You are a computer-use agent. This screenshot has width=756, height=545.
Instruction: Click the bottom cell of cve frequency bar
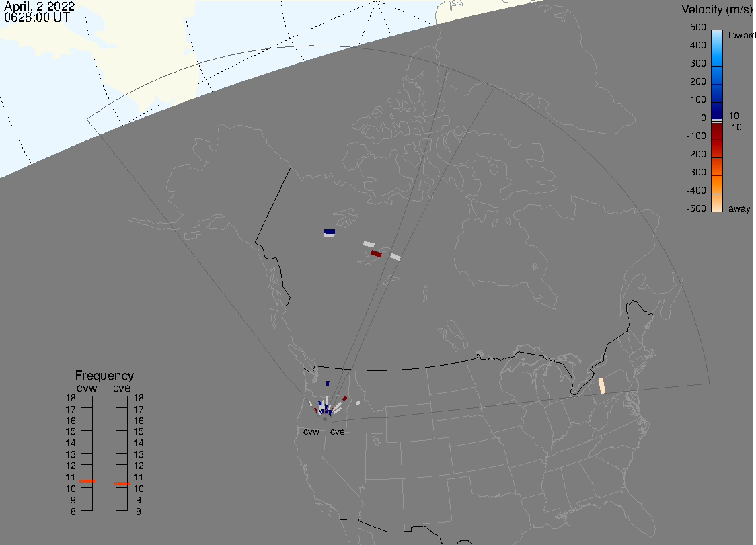tap(122, 505)
